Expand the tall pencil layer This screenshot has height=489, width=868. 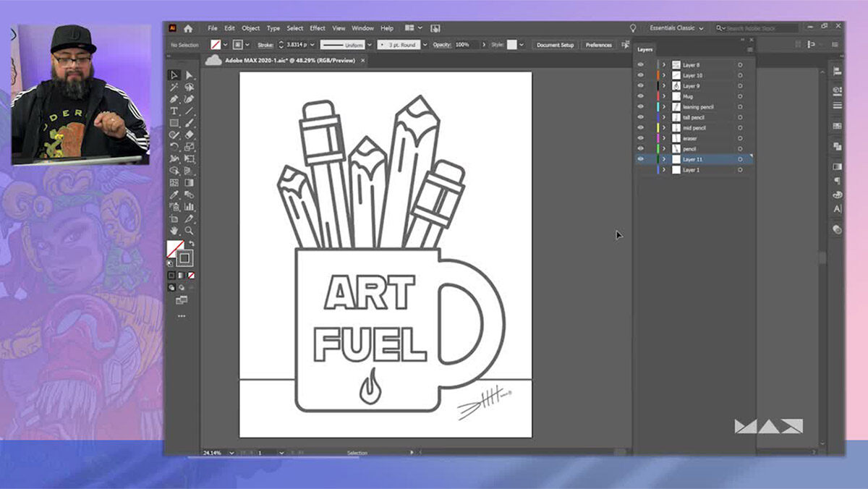[x=664, y=117]
